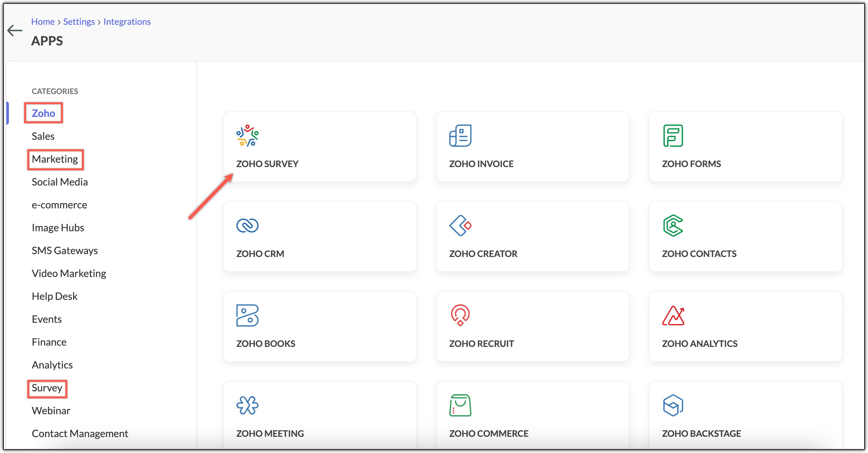Click the ZOHO CRM label
This screenshot has height=453, width=868.
tap(260, 254)
